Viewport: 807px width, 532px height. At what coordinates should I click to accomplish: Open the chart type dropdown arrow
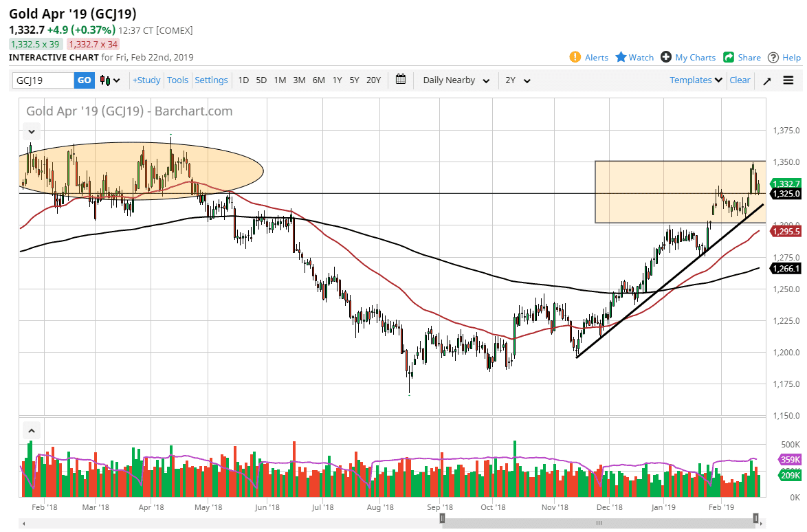tap(117, 80)
